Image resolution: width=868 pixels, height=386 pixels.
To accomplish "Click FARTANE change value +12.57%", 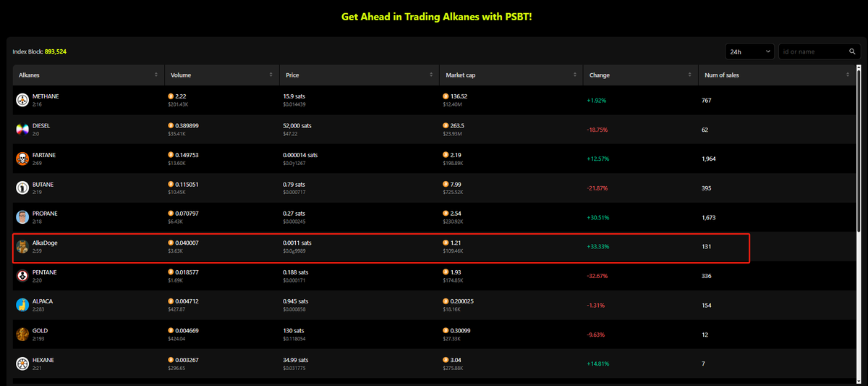I will point(598,159).
